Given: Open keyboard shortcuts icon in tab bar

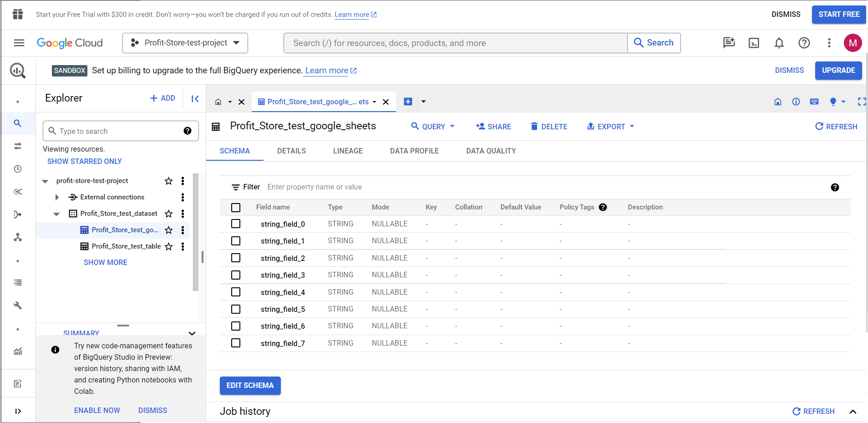Looking at the screenshot, I should pyautogui.click(x=814, y=102).
